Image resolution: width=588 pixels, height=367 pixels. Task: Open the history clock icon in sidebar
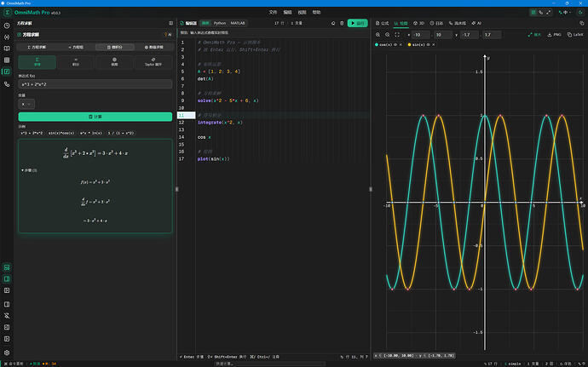pos(7,26)
